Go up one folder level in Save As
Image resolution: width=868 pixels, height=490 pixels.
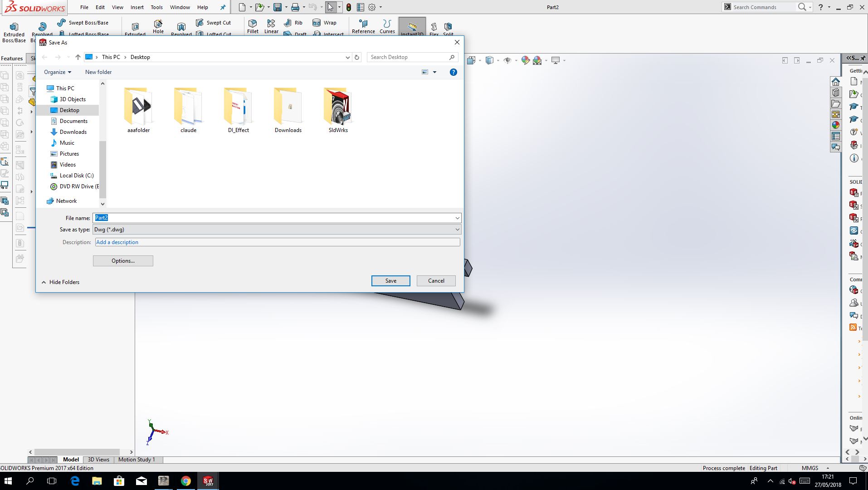click(78, 57)
